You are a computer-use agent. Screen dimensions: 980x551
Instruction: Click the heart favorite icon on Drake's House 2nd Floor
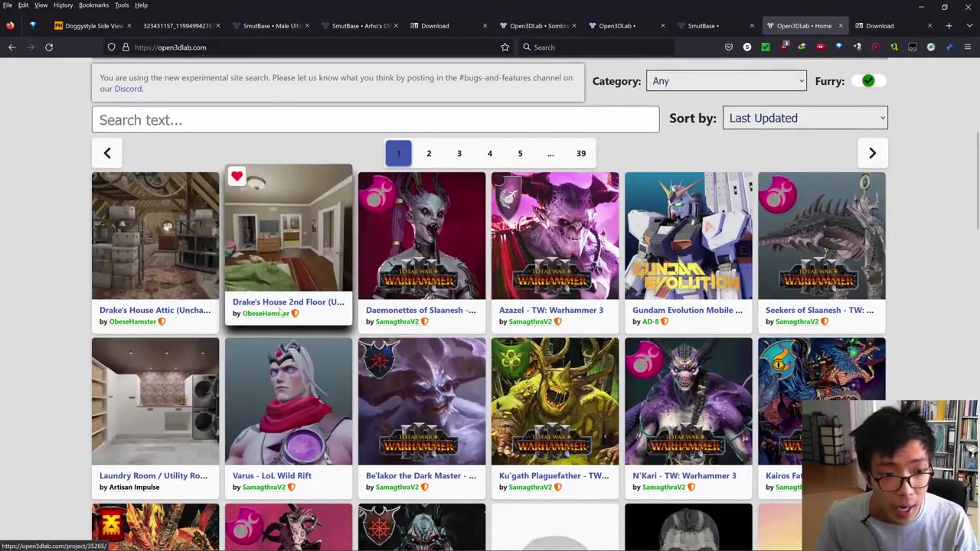pos(237,177)
